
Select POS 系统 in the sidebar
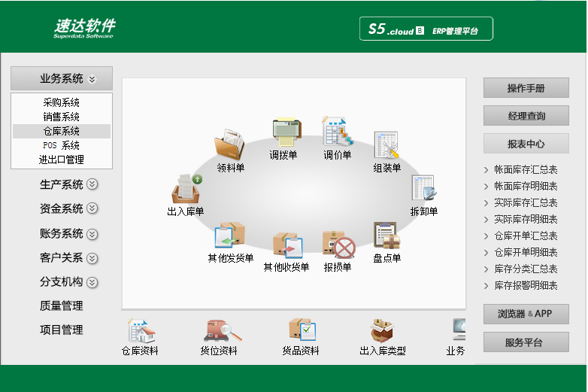click(x=62, y=145)
